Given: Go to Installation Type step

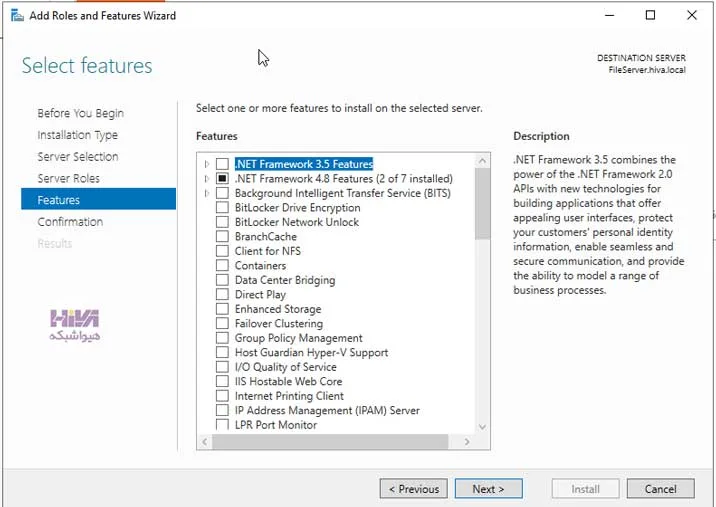Looking at the screenshot, I should point(78,135).
